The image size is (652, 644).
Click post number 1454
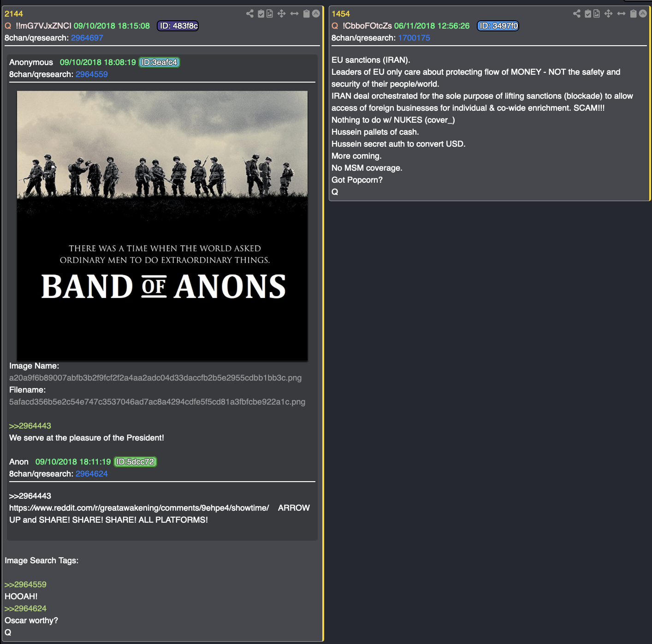pyautogui.click(x=341, y=14)
